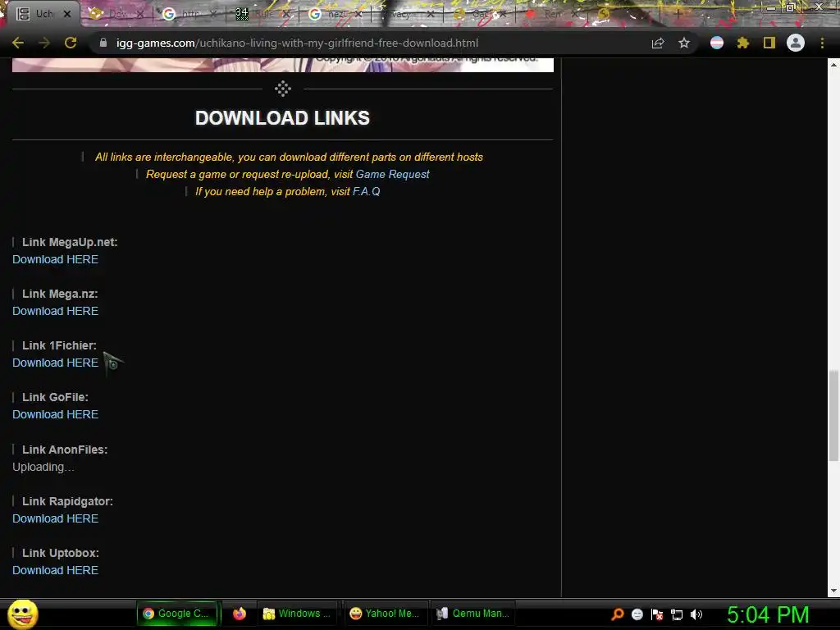Open the volume speaker tray icon
The width and height of the screenshot is (840, 630).
696,614
